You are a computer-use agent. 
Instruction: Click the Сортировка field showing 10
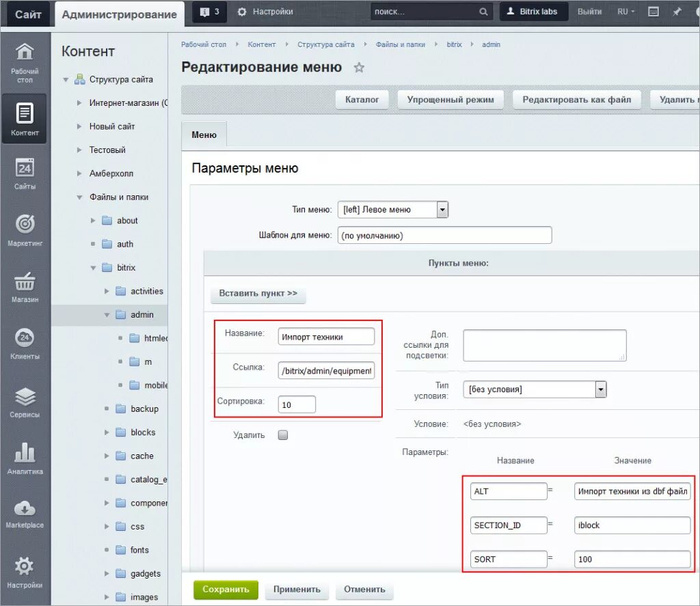tap(297, 404)
